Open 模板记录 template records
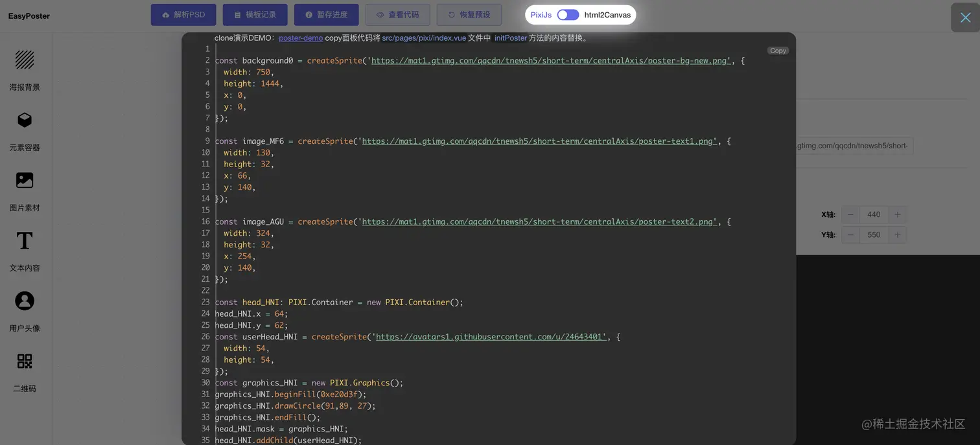Screen dimensions: 980x445 click(255, 15)
